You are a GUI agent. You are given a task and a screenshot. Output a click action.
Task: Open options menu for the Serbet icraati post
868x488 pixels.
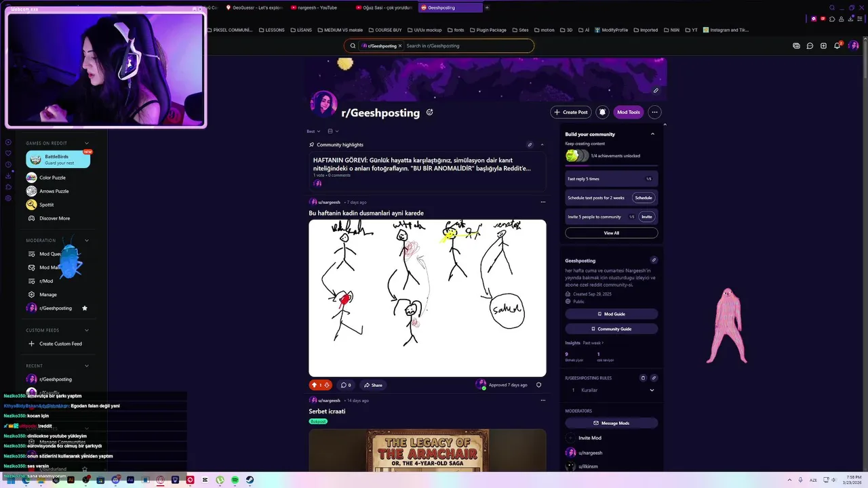[542, 401]
